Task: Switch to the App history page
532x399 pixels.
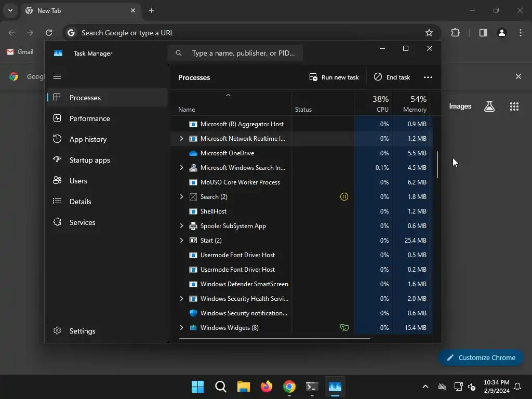Action: pos(107,139)
